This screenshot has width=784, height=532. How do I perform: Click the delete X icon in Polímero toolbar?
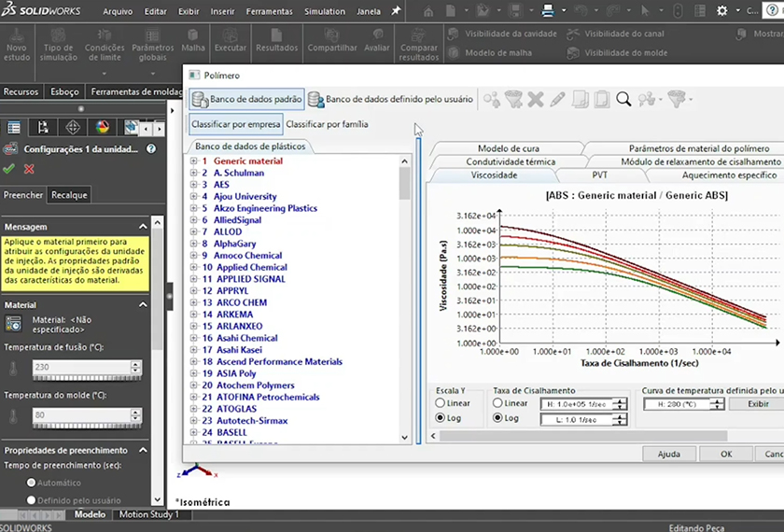coord(536,99)
